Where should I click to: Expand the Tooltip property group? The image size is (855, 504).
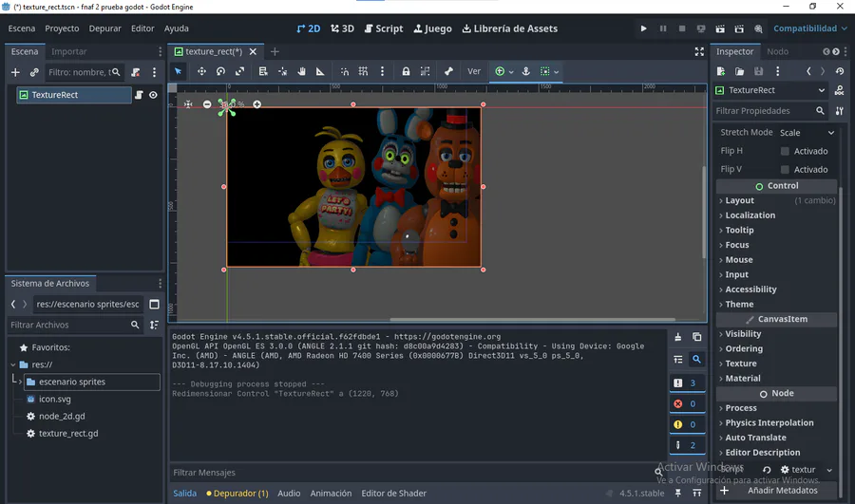click(x=776, y=230)
